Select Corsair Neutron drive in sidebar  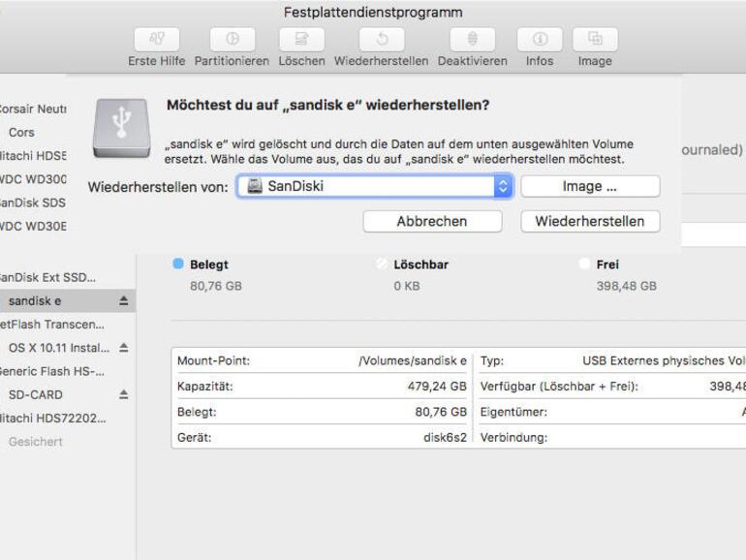[33, 109]
